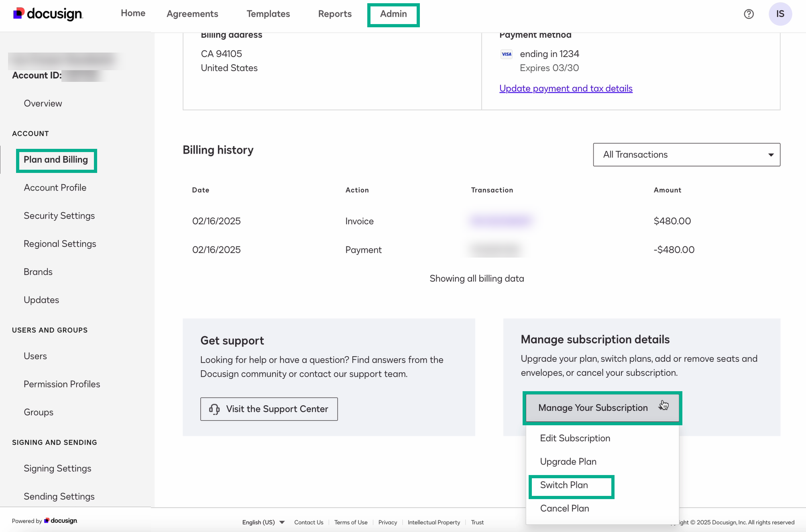Open the help question mark icon
The height and width of the screenshot is (532, 806).
(x=749, y=14)
